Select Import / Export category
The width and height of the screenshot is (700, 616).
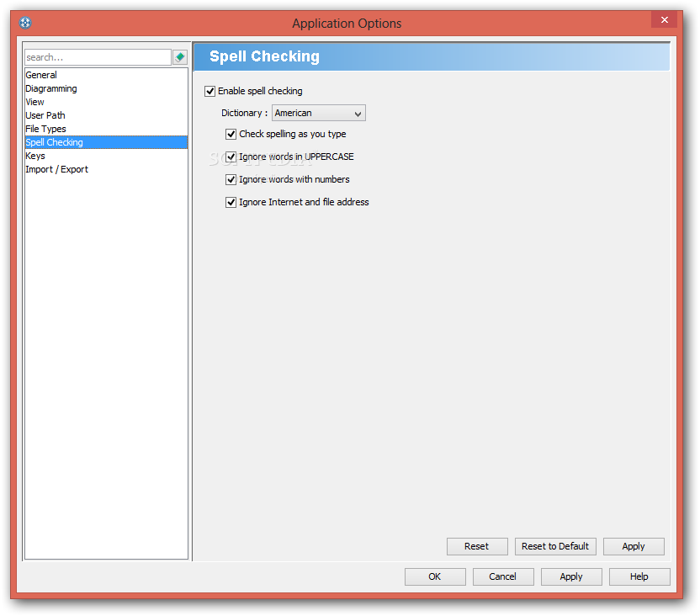(106, 169)
